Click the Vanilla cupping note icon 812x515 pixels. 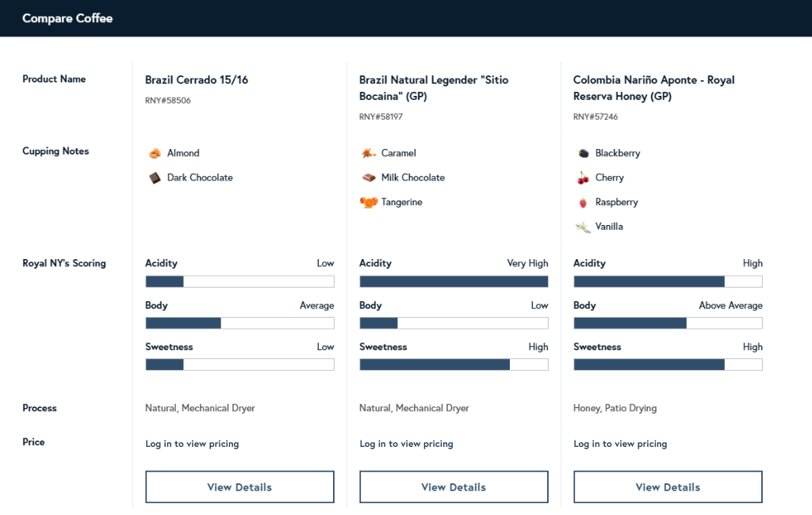tap(583, 227)
